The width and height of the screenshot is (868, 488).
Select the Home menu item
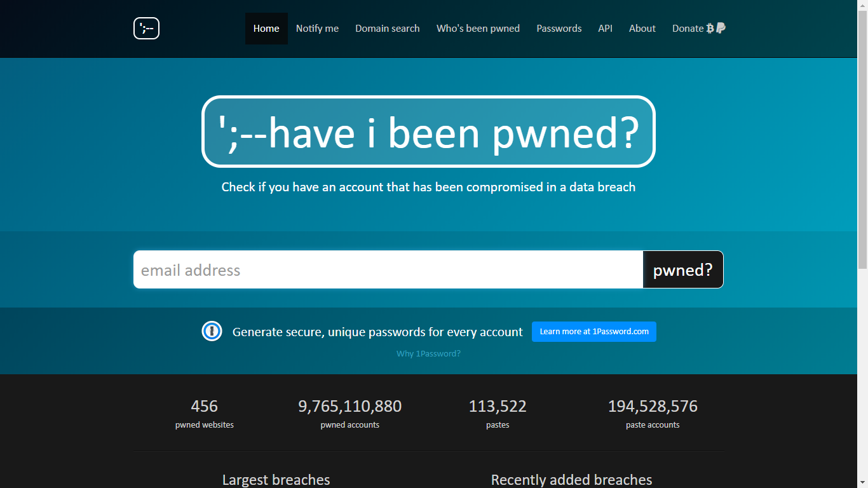(266, 28)
